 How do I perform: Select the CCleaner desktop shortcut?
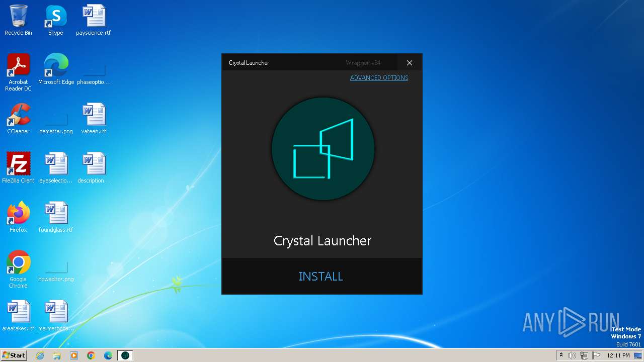coord(18,119)
